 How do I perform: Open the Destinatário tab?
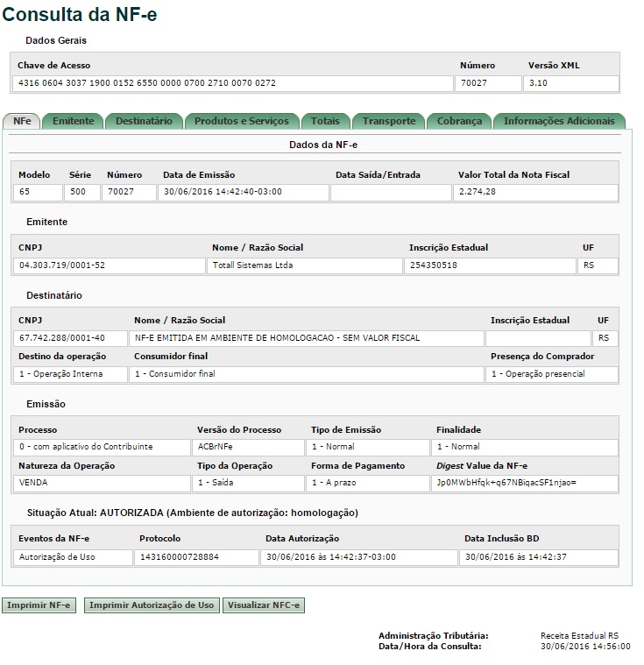144,121
